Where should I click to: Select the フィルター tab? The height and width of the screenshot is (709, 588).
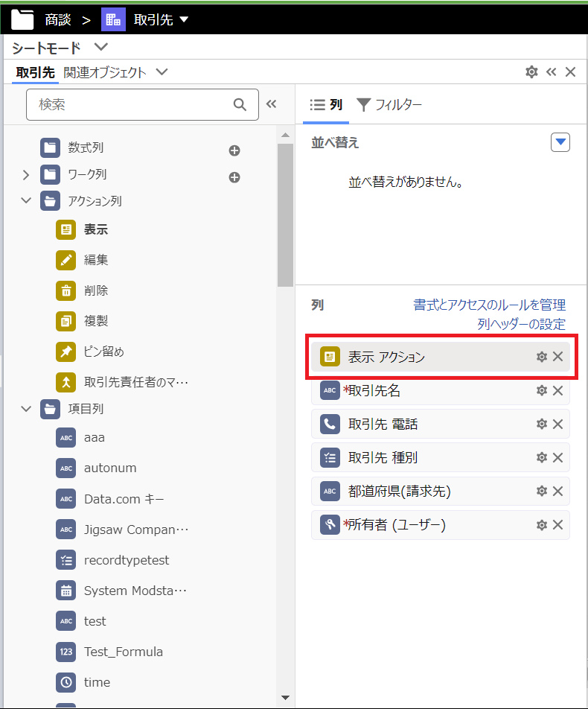point(389,105)
